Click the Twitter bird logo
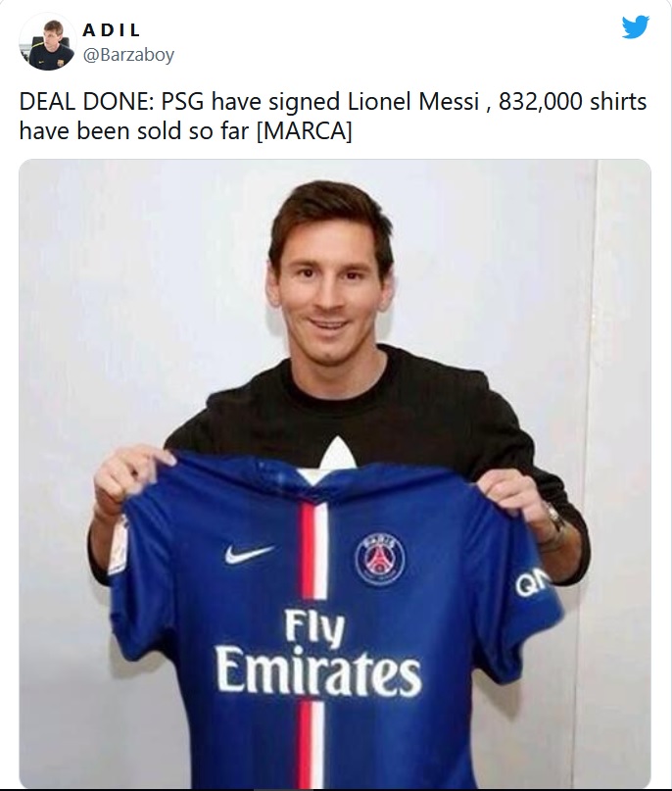 tap(635, 27)
